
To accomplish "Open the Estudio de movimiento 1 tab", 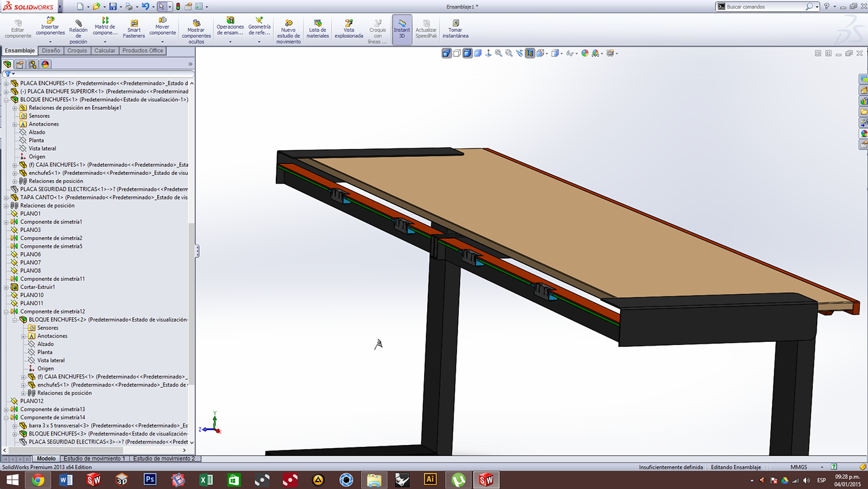I will (x=94, y=459).
